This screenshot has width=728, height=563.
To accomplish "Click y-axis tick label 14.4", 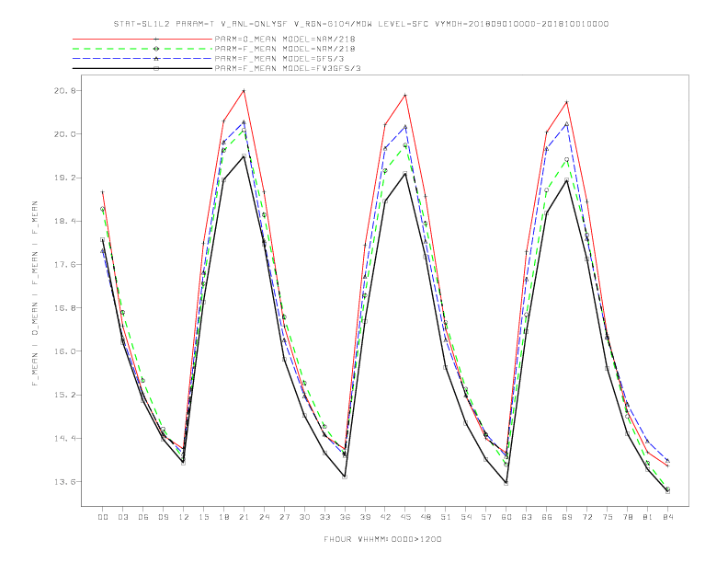I will tap(64, 439).
